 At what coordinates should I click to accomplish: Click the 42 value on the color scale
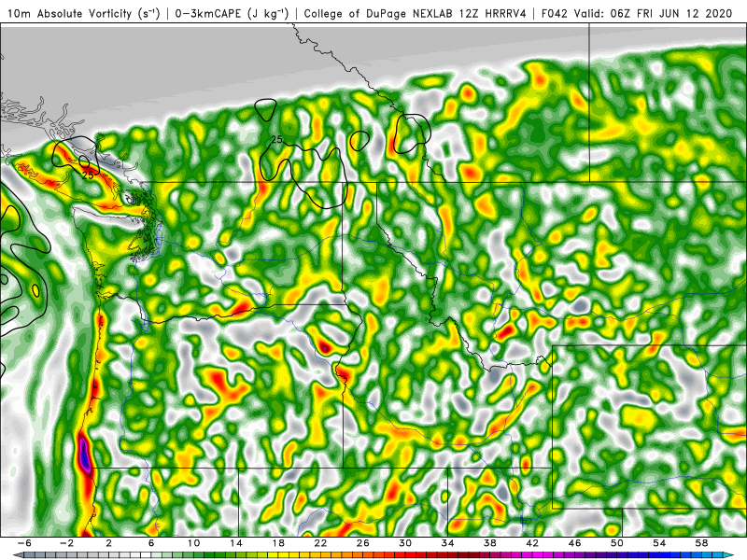tap(532, 543)
